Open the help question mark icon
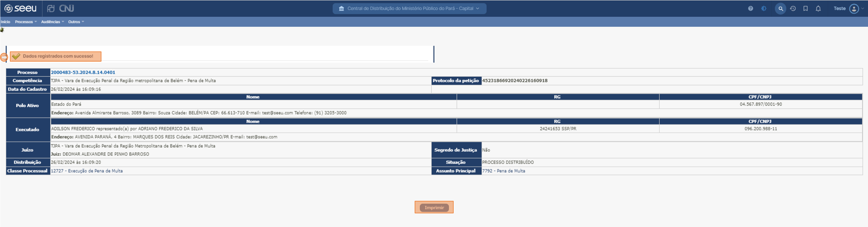Screen dimensions: 868x227 (750, 8)
